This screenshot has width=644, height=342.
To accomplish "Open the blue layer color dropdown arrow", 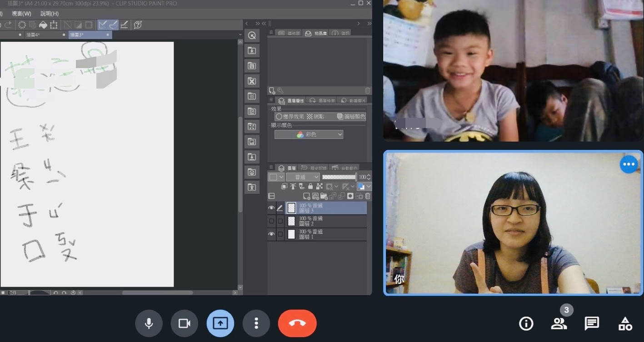I will (369, 186).
